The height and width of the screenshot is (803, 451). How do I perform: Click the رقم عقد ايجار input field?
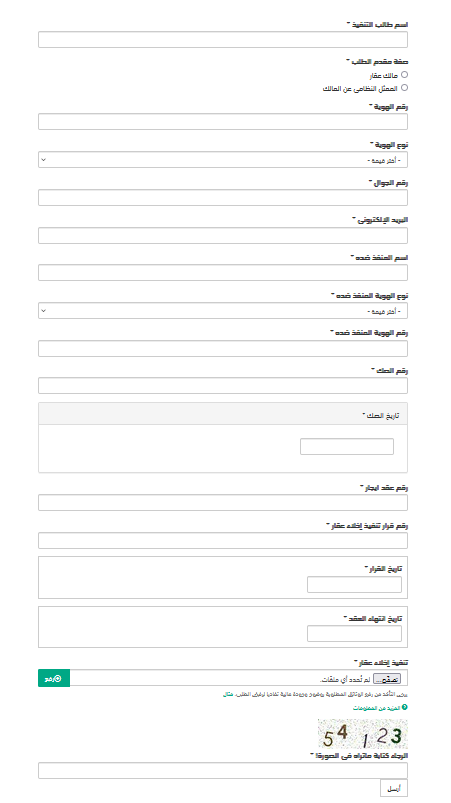pos(223,502)
